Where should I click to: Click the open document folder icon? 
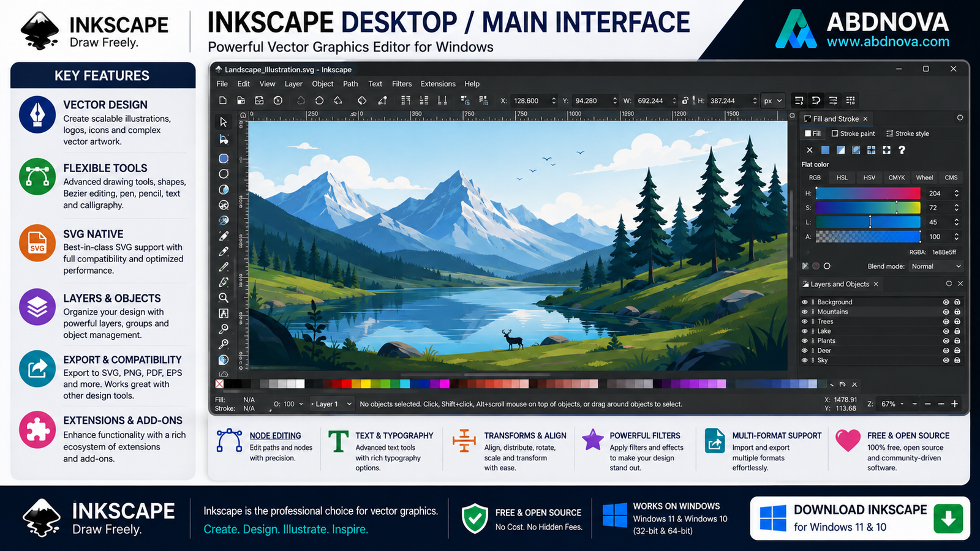(x=241, y=100)
